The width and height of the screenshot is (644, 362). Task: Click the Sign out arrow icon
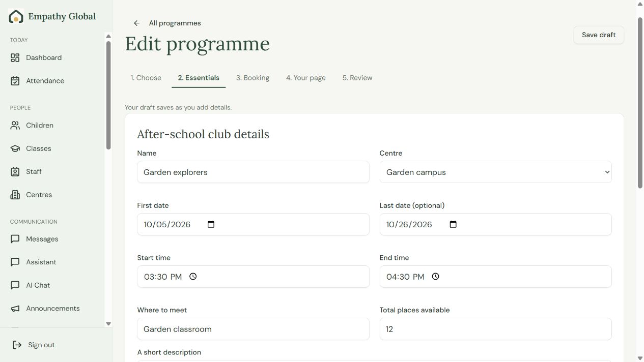coord(17,345)
